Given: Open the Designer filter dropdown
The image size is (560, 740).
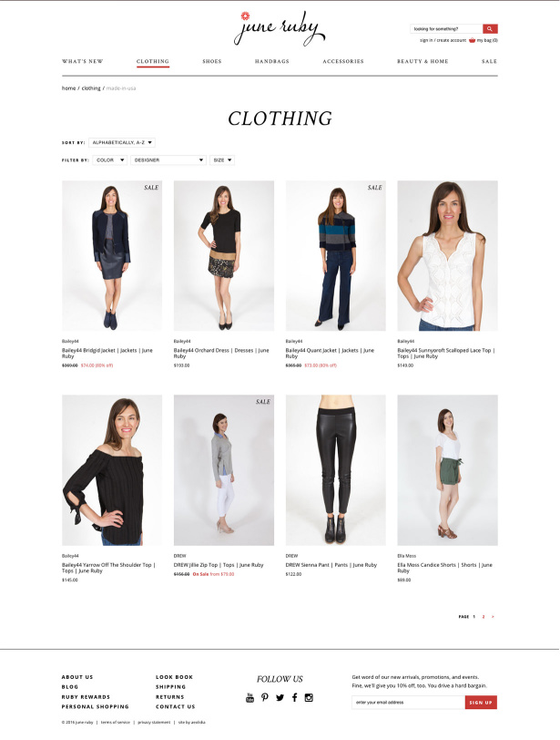Looking at the screenshot, I should click(x=168, y=160).
